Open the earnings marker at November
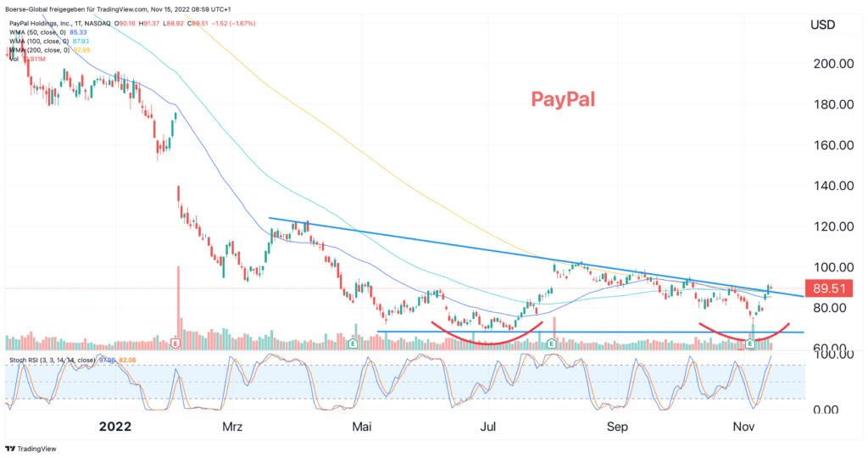868x458 pixels. coord(750,343)
